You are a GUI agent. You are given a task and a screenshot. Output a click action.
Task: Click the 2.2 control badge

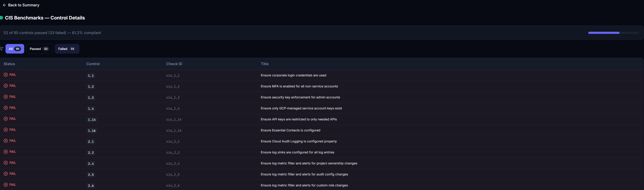91,153
